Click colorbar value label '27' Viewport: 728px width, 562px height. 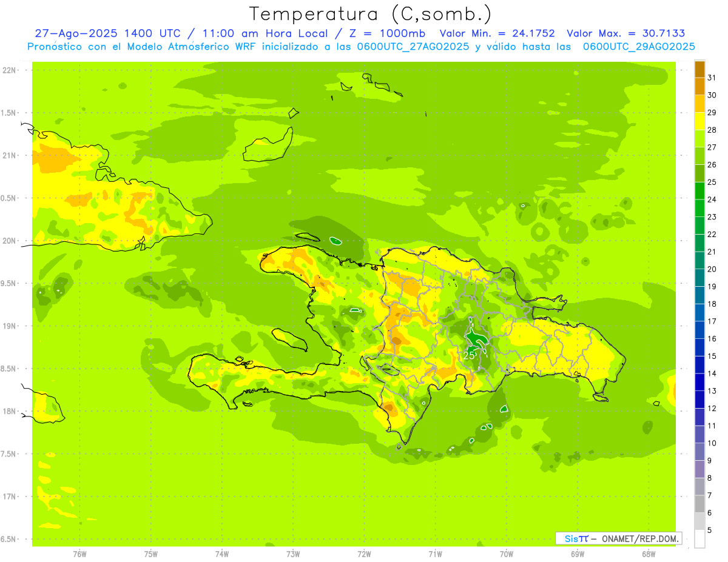[x=712, y=147]
